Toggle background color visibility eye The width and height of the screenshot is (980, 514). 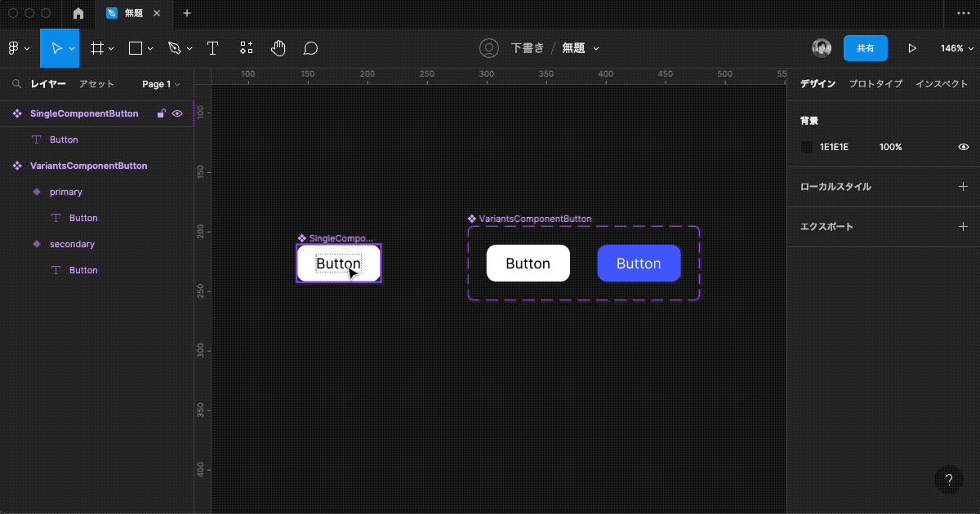coord(963,147)
